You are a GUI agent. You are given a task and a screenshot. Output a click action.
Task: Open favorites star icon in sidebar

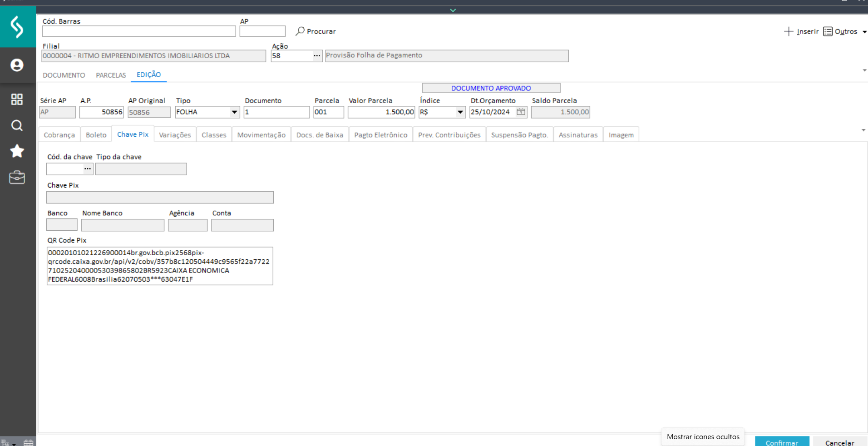click(x=17, y=151)
